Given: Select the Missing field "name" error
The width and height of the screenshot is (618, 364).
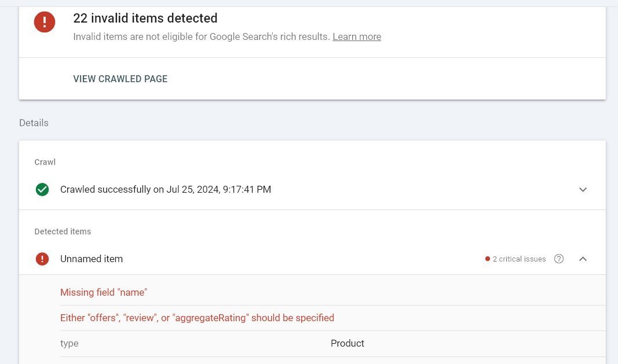Looking at the screenshot, I should [x=104, y=292].
